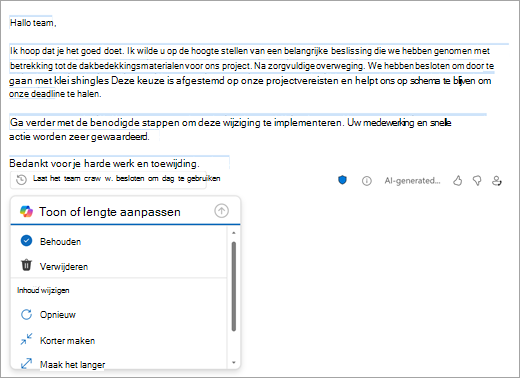This screenshot has height=378, width=520.
Task: Click the blue shield sensitivity icon
Action: [x=342, y=180]
